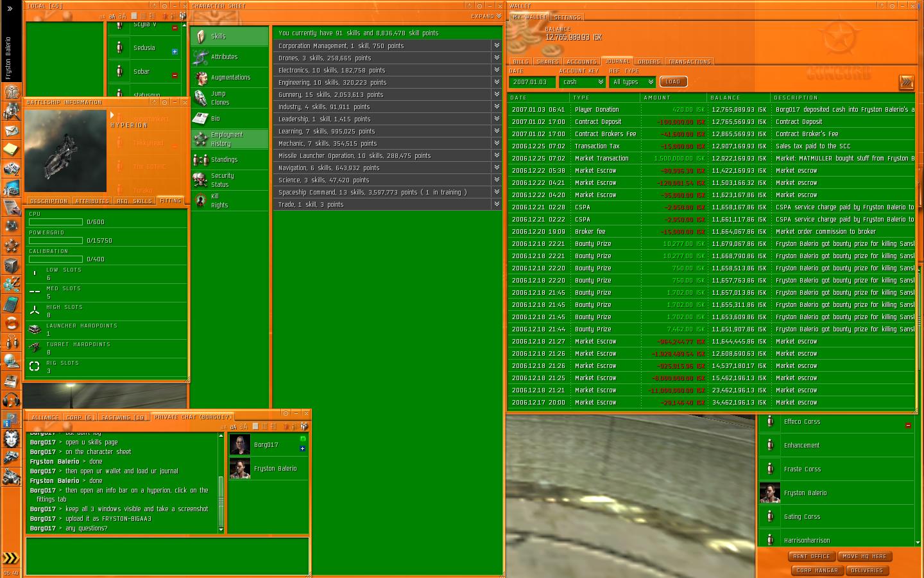Click the Turret Hardpoints icon in Fitting
The width and height of the screenshot is (924, 578).
[x=35, y=348]
